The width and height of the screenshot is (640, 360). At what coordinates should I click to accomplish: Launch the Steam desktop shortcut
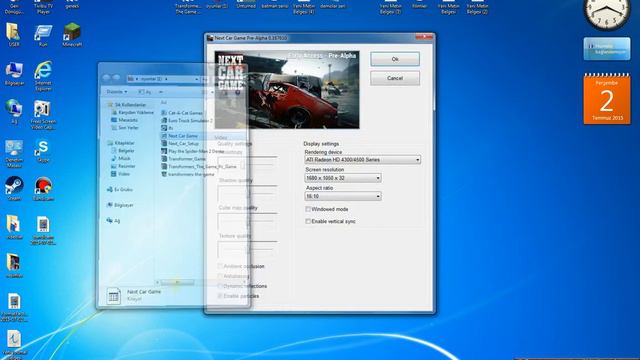[14, 189]
